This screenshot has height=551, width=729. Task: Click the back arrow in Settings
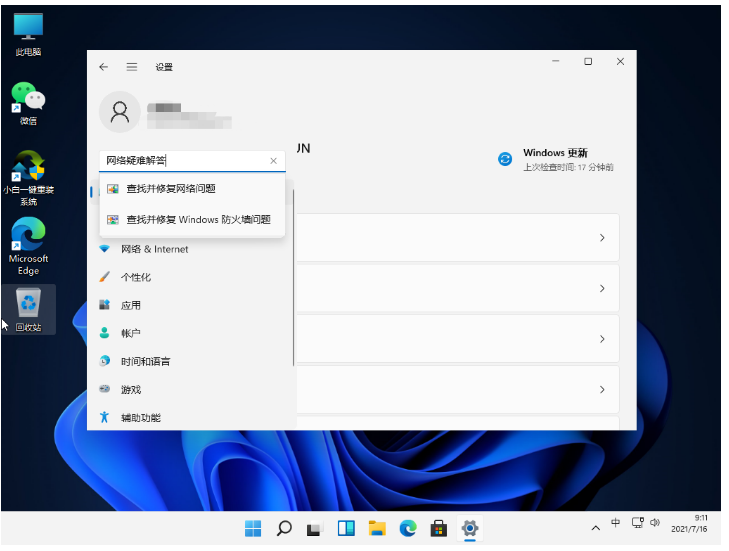pos(103,67)
